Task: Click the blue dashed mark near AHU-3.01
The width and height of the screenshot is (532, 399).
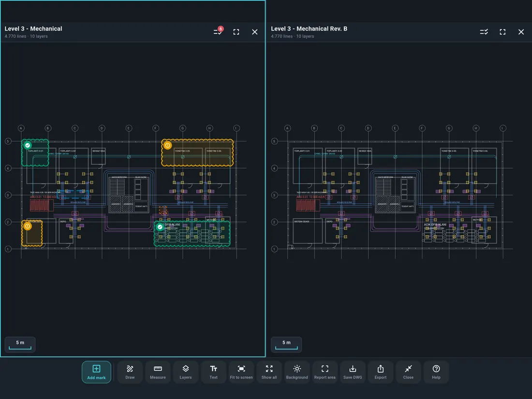Action: [73, 194]
